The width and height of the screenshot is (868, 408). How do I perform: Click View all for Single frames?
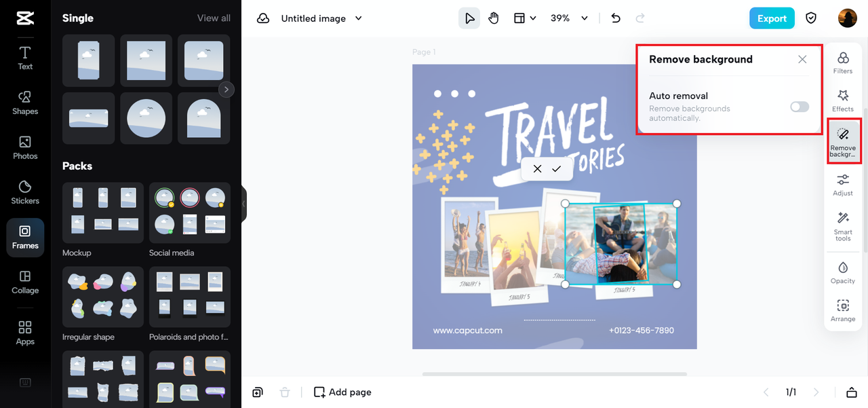coord(214,18)
